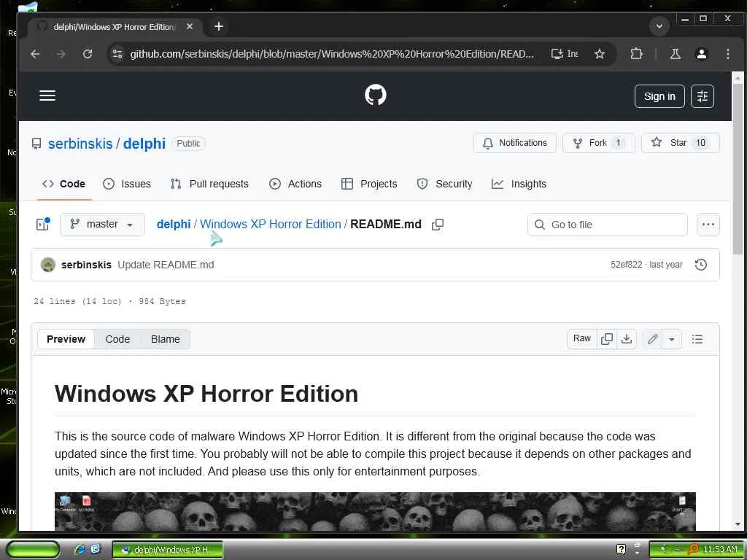Image resolution: width=747 pixels, height=560 pixels.
Task: Open the Insights tab
Action: (x=519, y=184)
